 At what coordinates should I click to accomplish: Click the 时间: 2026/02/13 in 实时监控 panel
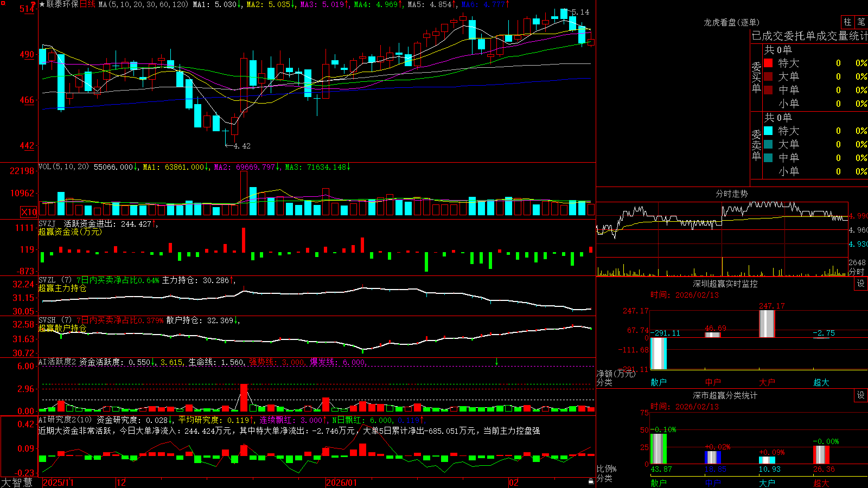click(x=685, y=295)
